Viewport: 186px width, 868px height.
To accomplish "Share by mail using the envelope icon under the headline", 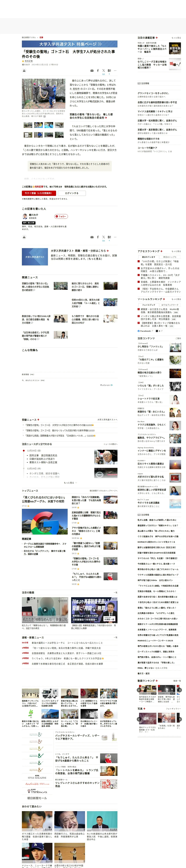I will (x=92, y=71).
